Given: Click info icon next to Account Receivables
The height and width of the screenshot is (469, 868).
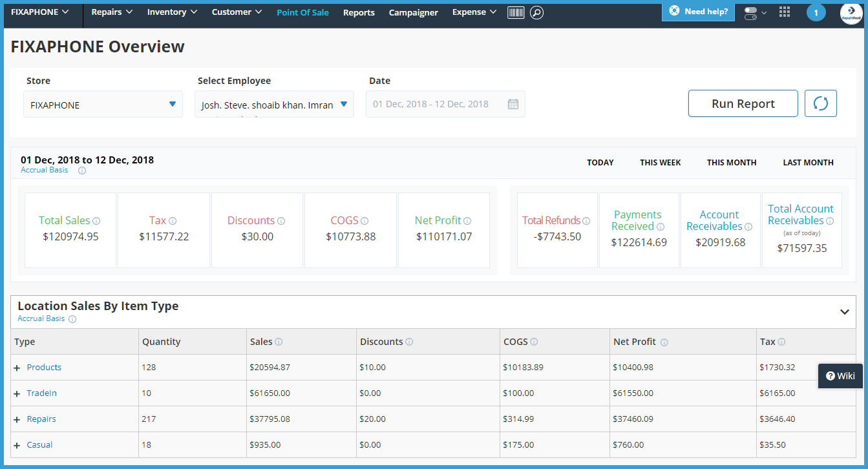Looking at the screenshot, I should (748, 227).
